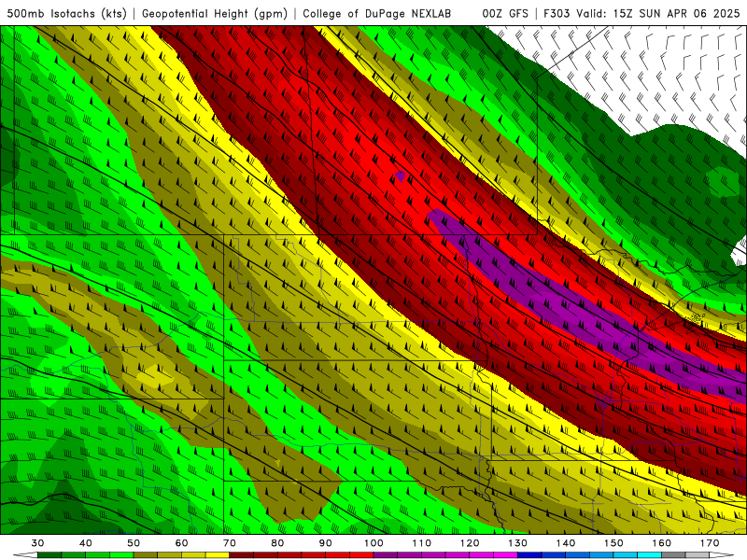Click the legend value '100'

click(x=373, y=543)
